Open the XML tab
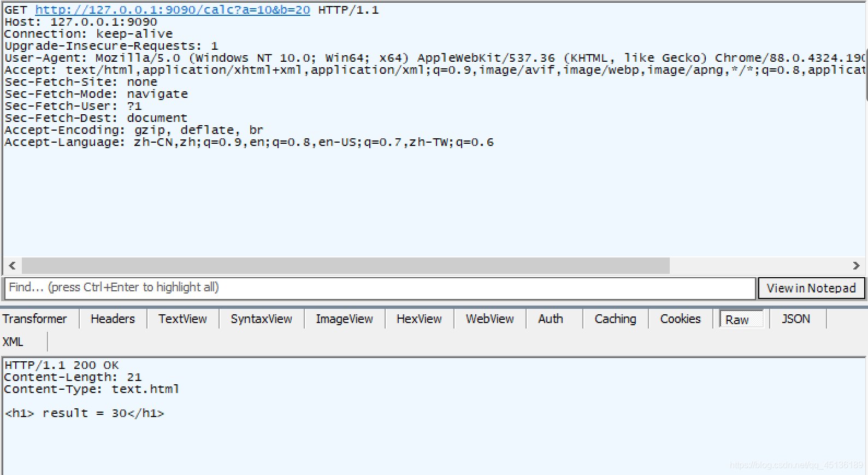 pos(13,342)
